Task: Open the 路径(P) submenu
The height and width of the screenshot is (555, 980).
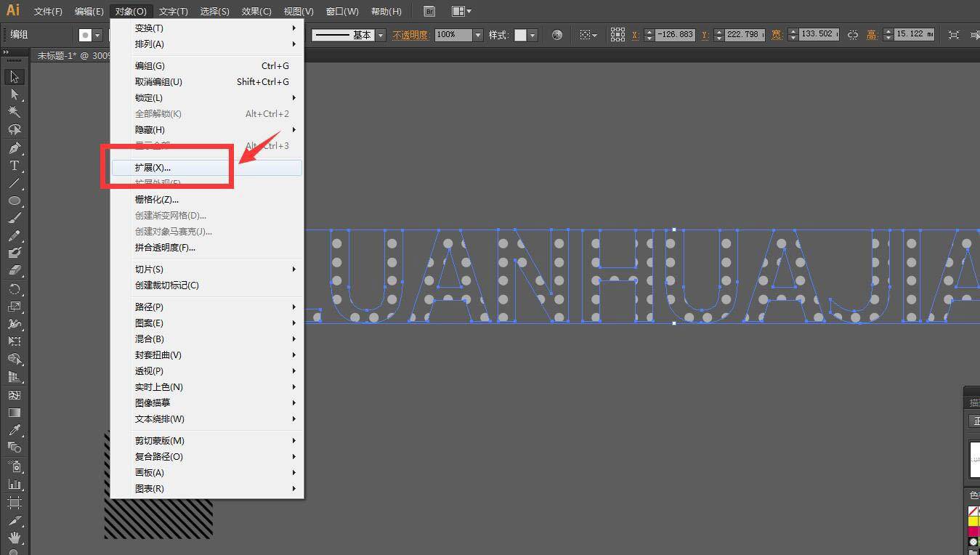Action: pyautogui.click(x=149, y=307)
